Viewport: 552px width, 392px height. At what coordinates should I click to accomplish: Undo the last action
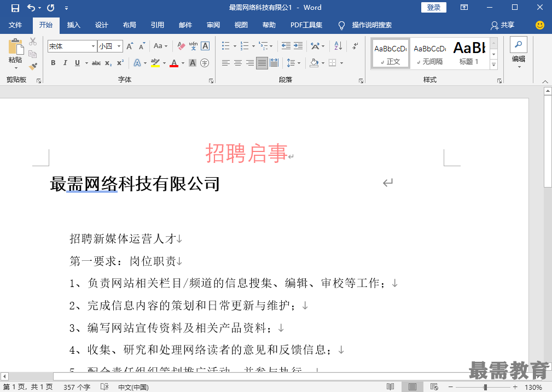[31, 8]
